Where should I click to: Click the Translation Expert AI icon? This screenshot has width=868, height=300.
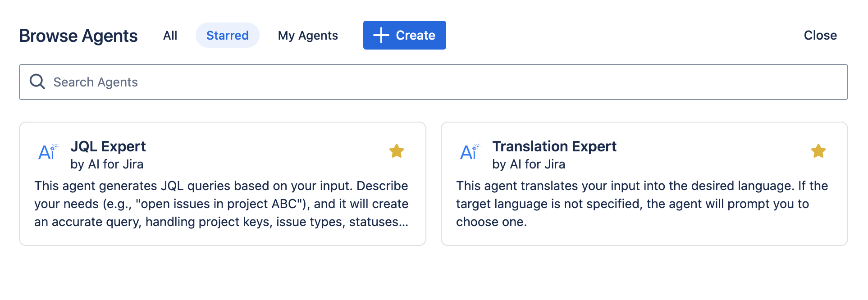[470, 152]
